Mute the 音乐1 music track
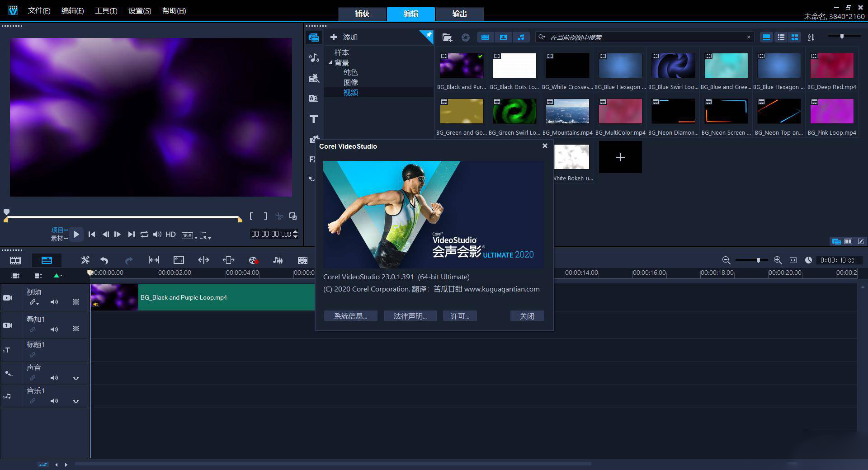This screenshot has width=868, height=470. (x=54, y=401)
